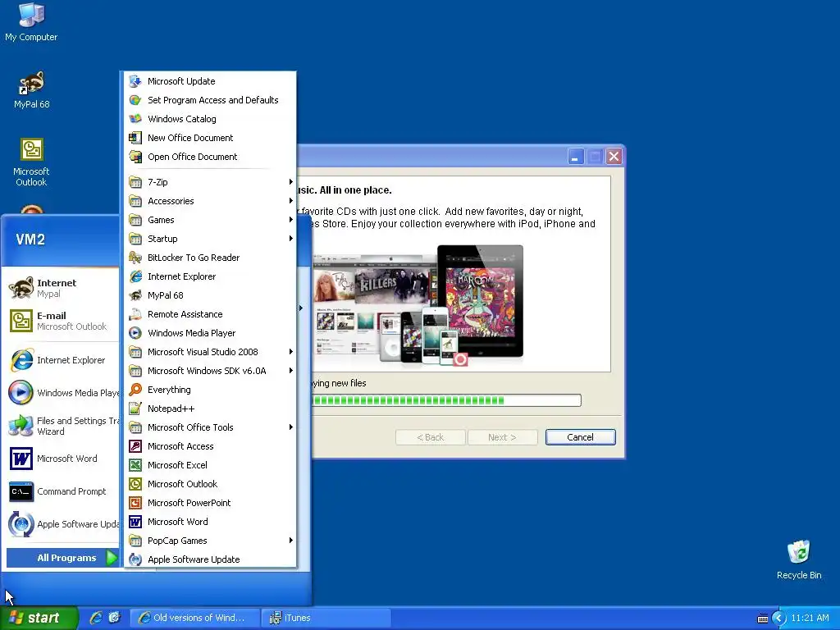Minimize the iTunes installer window
The image size is (840, 630).
[576, 157]
